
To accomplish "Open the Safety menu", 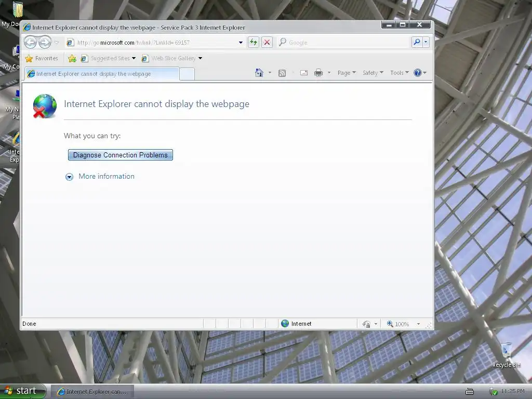I will (x=373, y=73).
